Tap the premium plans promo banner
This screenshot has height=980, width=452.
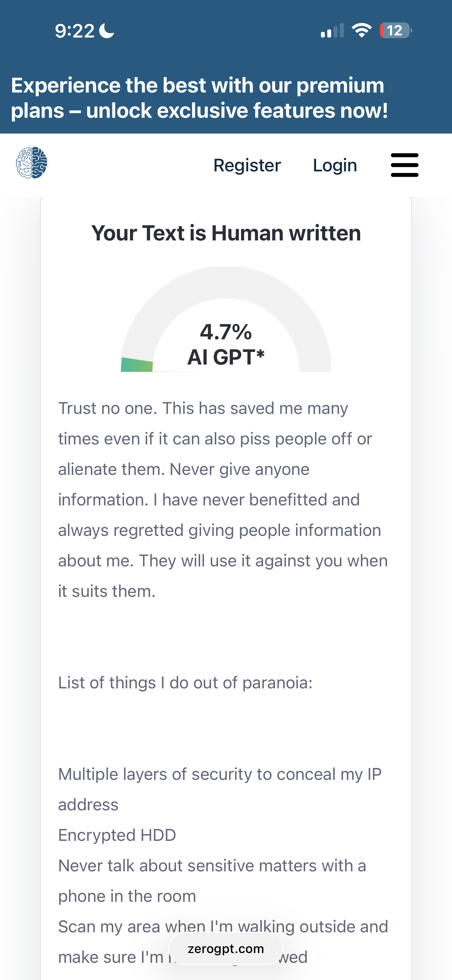coord(199,98)
